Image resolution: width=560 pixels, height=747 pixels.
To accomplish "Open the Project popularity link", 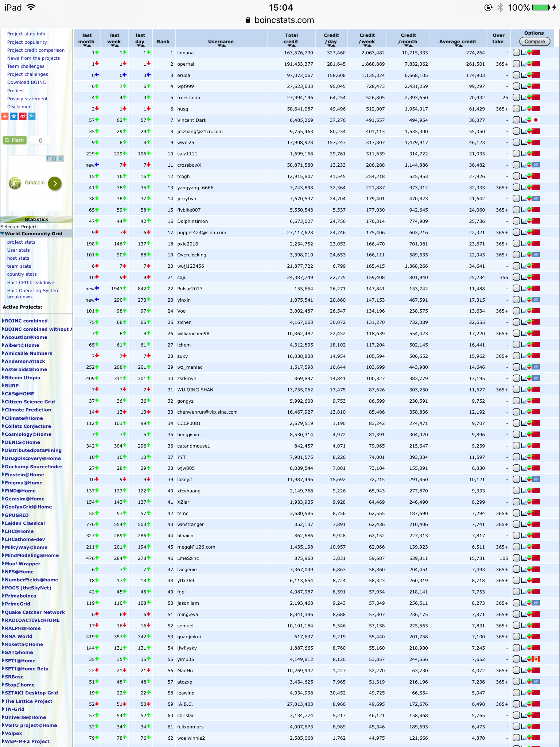I will (x=27, y=42).
